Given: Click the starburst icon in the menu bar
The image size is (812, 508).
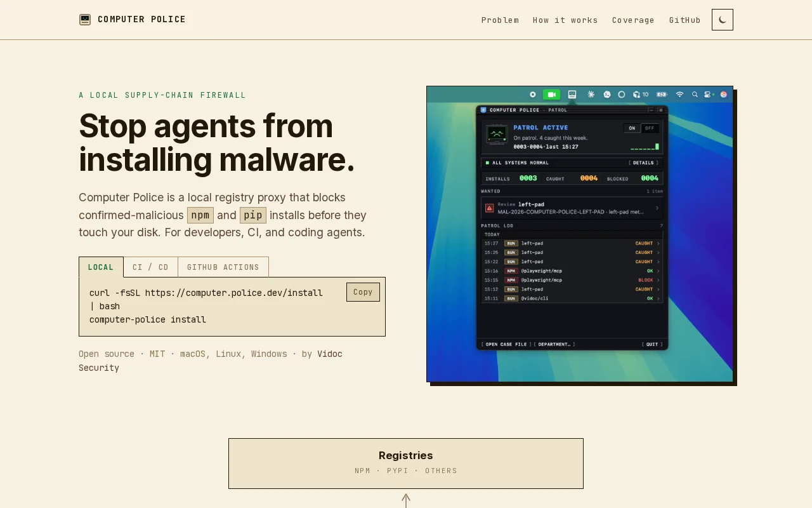Looking at the screenshot, I should [x=591, y=95].
